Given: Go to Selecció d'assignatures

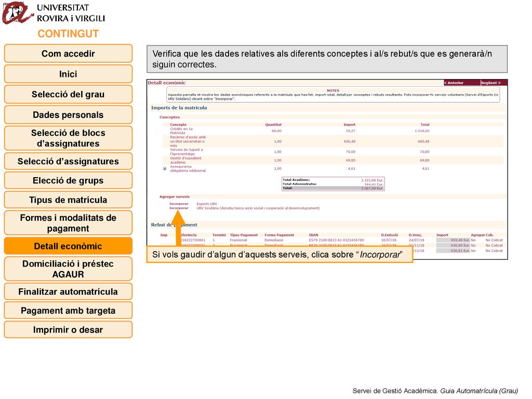Looking at the screenshot, I should click(68, 161).
